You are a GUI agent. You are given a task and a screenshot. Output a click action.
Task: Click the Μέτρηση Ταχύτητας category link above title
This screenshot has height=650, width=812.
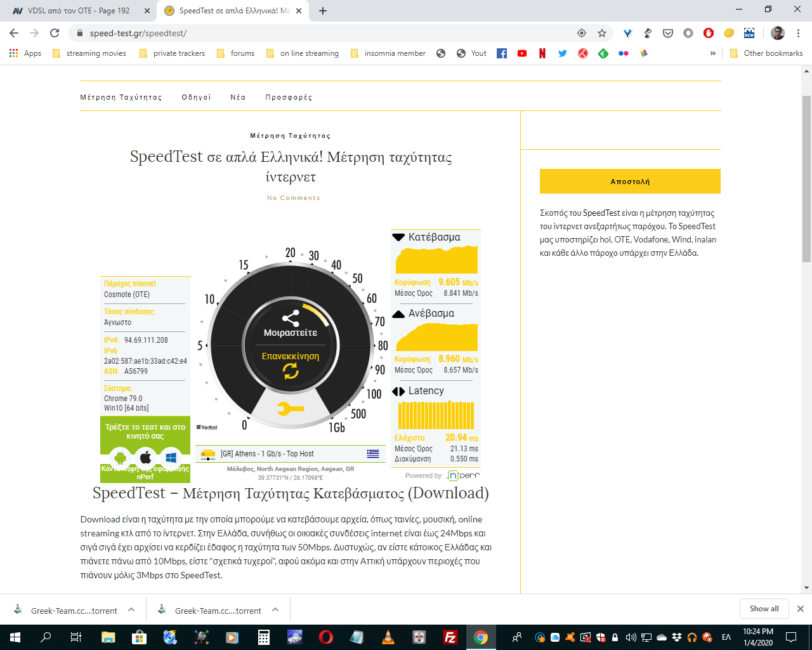tap(291, 136)
